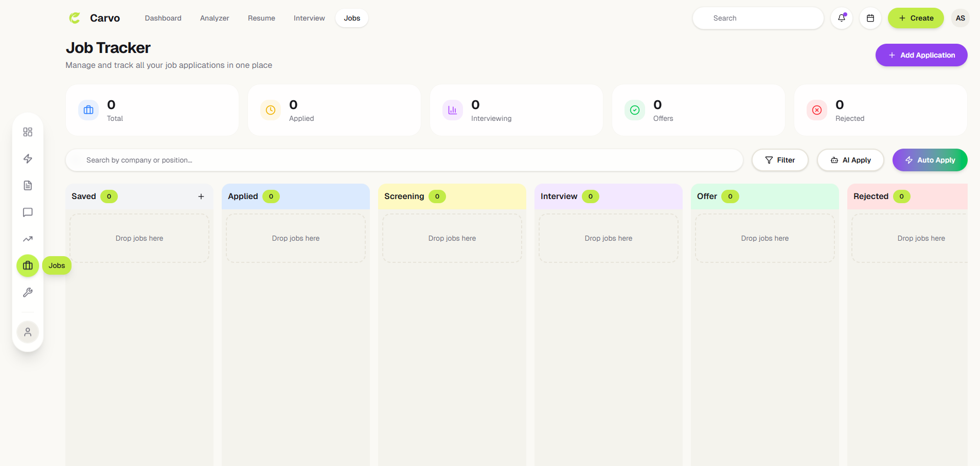This screenshot has width=980, height=466.
Task: Click the Jobs briefcase icon in sidebar
Action: [28, 265]
